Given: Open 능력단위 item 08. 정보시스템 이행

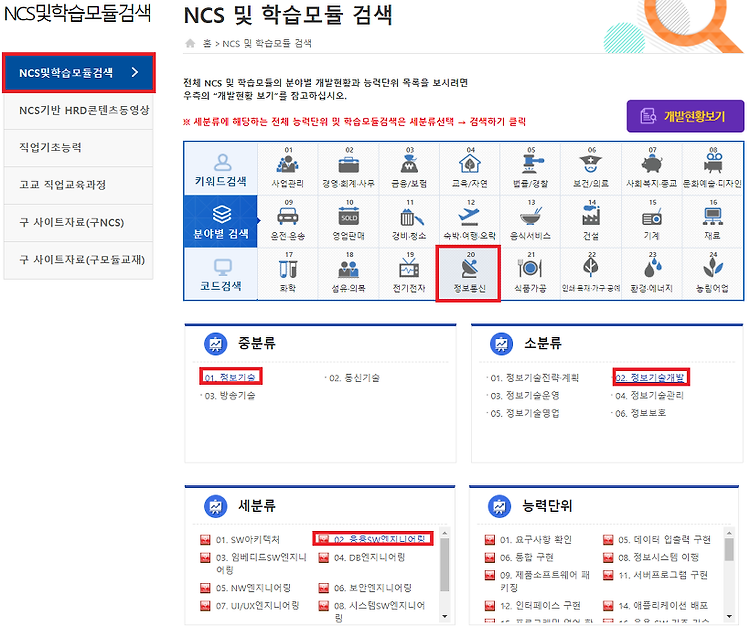Looking at the screenshot, I should point(658,557).
